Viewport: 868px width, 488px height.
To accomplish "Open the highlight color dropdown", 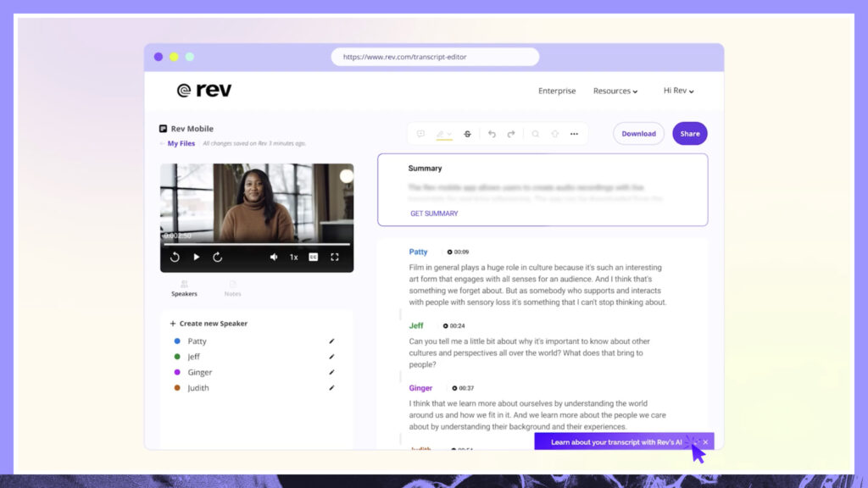I will point(450,134).
